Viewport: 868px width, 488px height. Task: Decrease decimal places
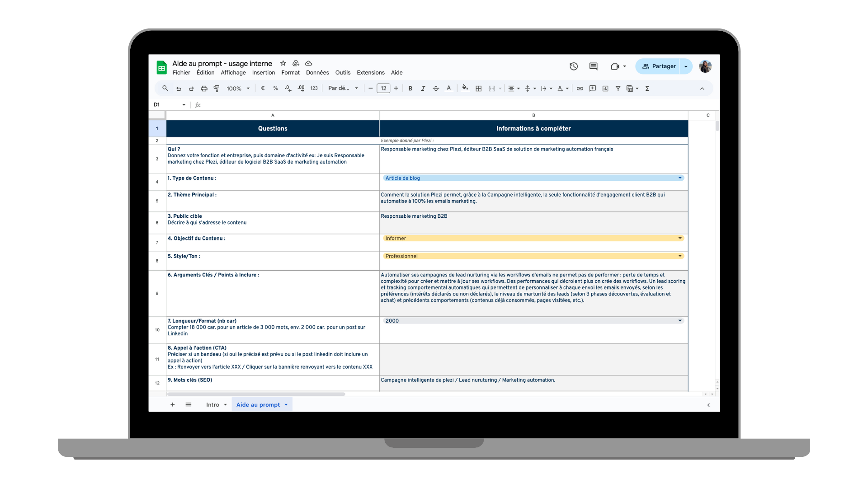coord(288,89)
